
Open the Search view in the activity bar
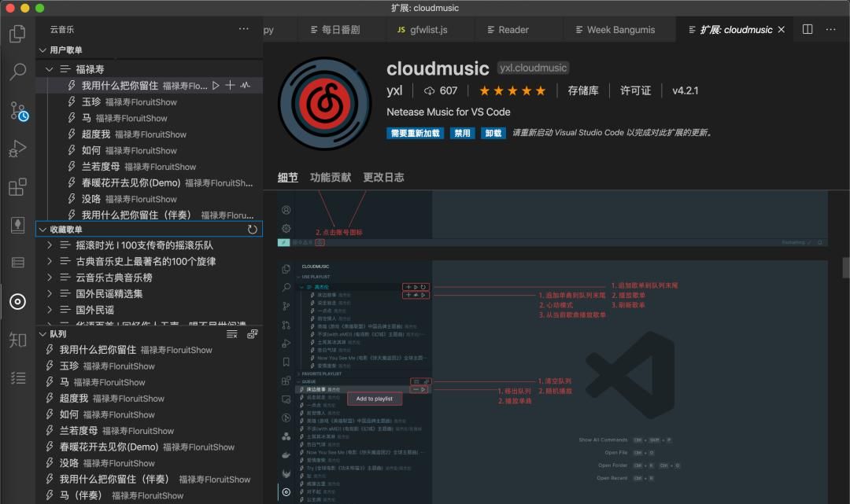18,70
